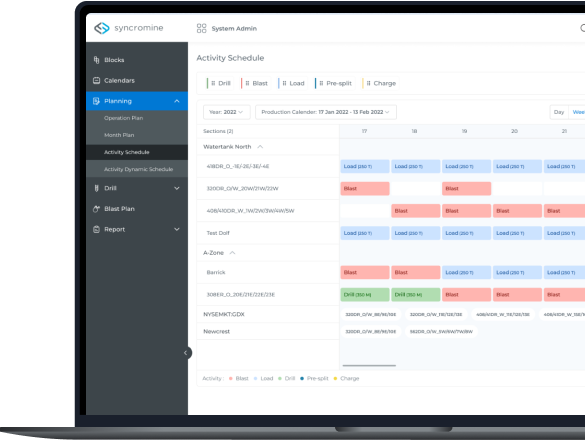Collapse the Watertank North section

click(260, 147)
